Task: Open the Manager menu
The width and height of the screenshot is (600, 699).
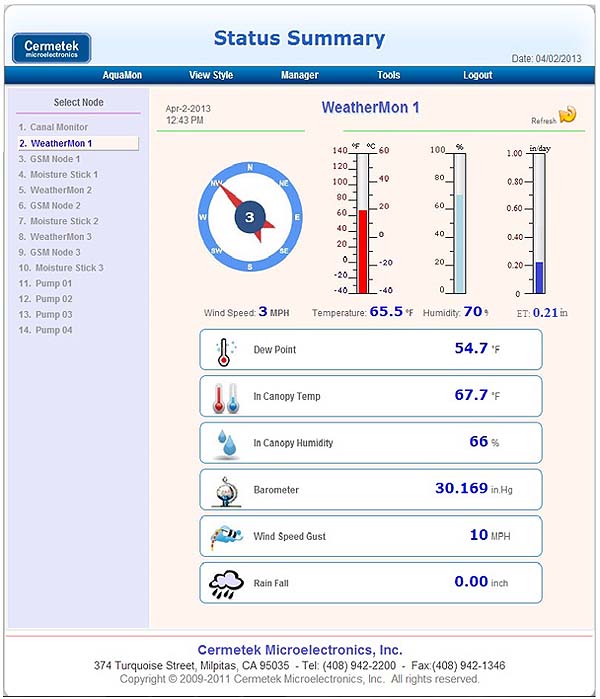Action: [x=300, y=75]
